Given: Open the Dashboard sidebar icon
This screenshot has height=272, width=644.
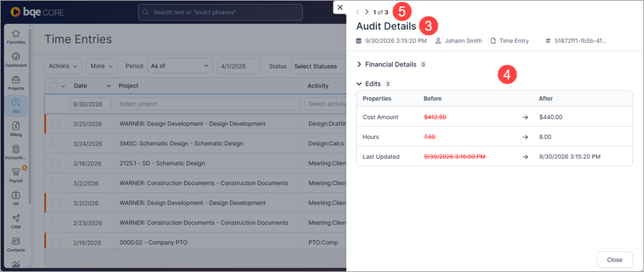Looking at the screenshot, I should pos(16,59).
